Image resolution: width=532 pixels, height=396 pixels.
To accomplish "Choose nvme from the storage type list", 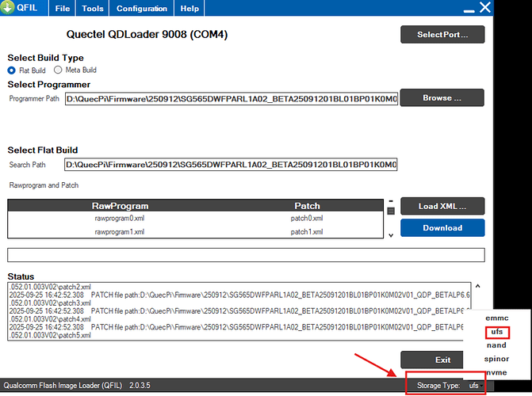I will 496,372.
